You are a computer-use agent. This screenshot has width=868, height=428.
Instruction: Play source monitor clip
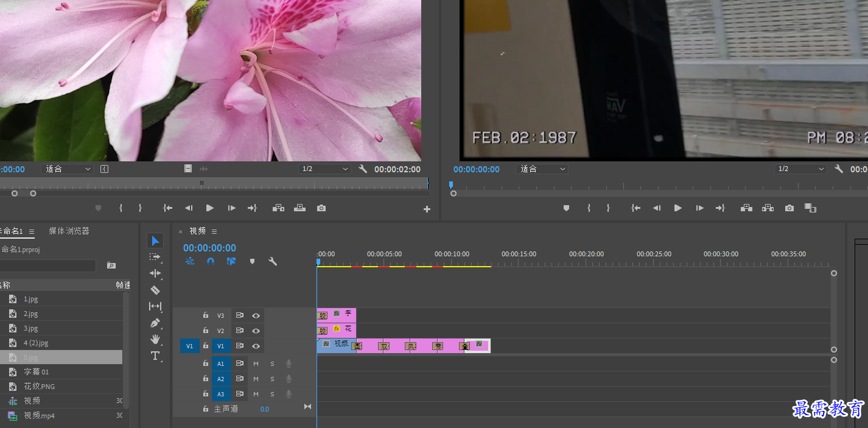[210, 208]
